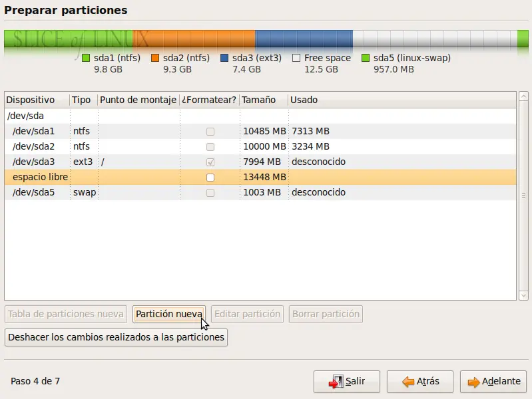Click the green sda1 legend swatch
This screenshot has width=532, height=399.
(x=86, y=58)
